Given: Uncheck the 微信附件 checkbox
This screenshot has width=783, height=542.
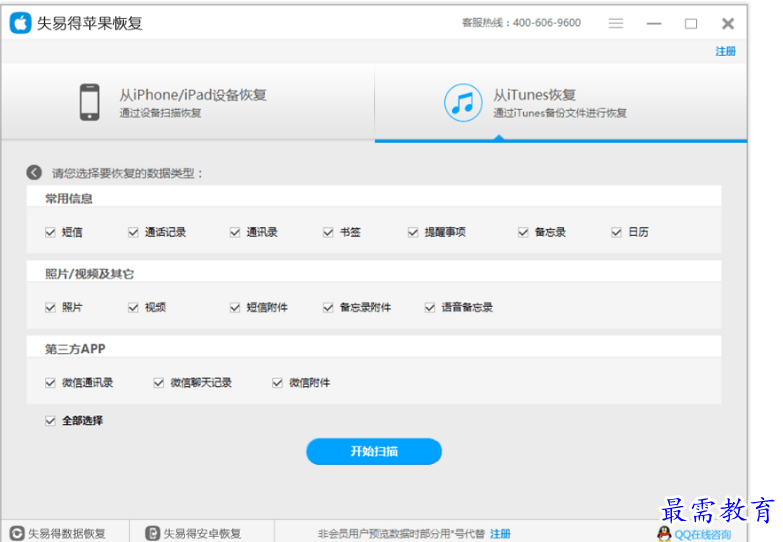Looking at the screenshot, I should click(x=278, y=383).
